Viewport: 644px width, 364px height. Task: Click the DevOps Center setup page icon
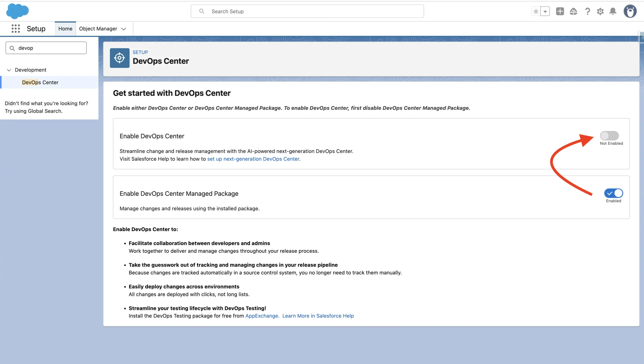pyautogui.click(x=119, y=58)
